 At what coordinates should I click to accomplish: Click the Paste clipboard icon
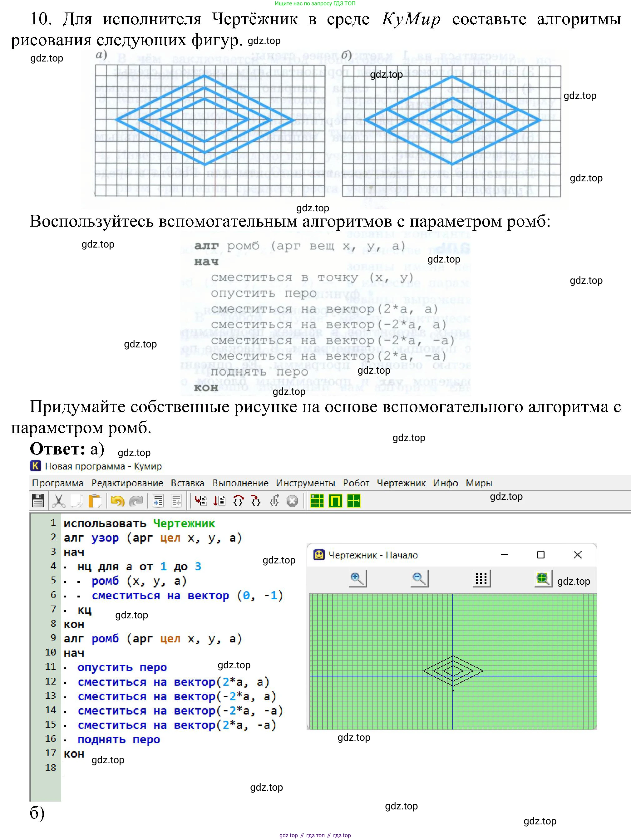[95, 501]
